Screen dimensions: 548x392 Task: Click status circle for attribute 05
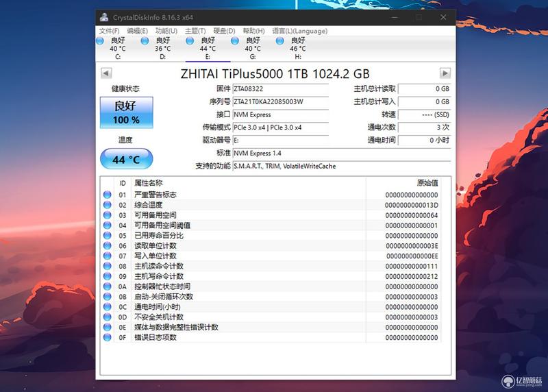click(x=108, y=235)
